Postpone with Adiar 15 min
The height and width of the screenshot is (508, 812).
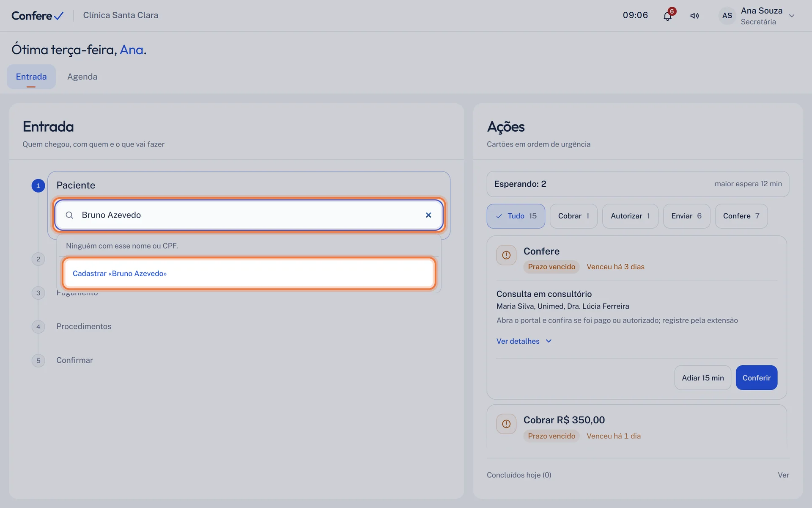coord(702,378)
